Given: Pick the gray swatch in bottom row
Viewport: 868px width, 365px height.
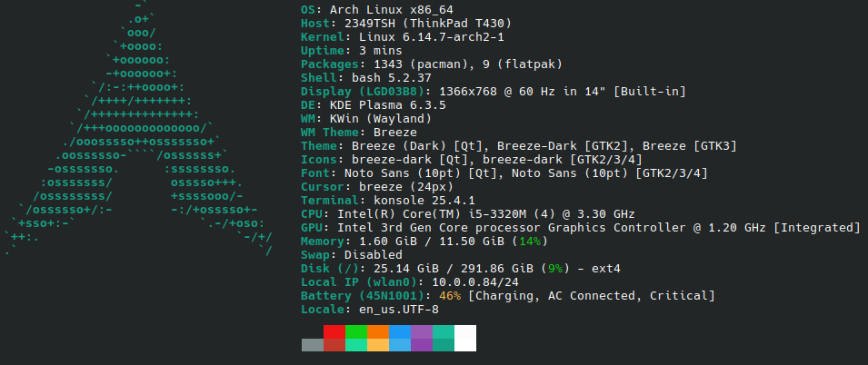Looking at the screenshot, I should pyautogui.click(x=312, y=345).
